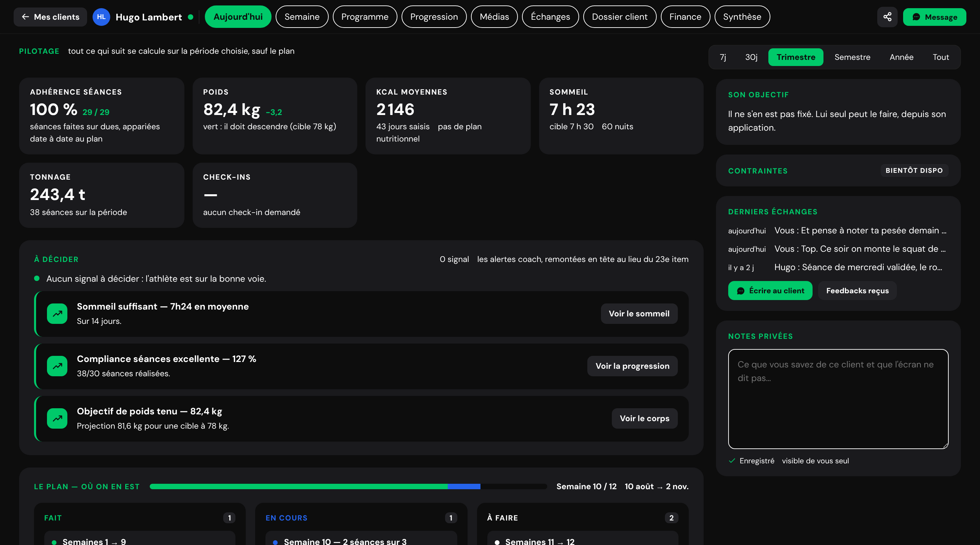The image size is (980, 545).
Task: Click the HL avatar circle
Action: 101,17
